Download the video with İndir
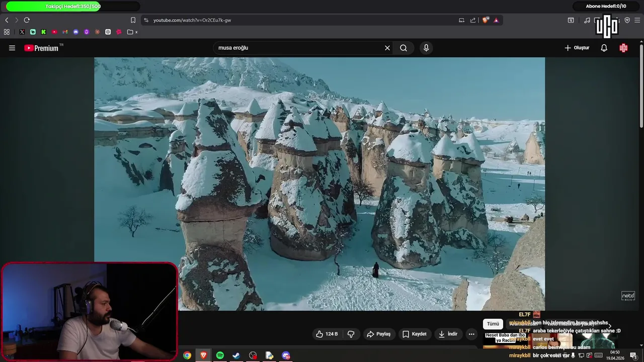This screenshot has height=362, width=644. (x=448, y=334)
